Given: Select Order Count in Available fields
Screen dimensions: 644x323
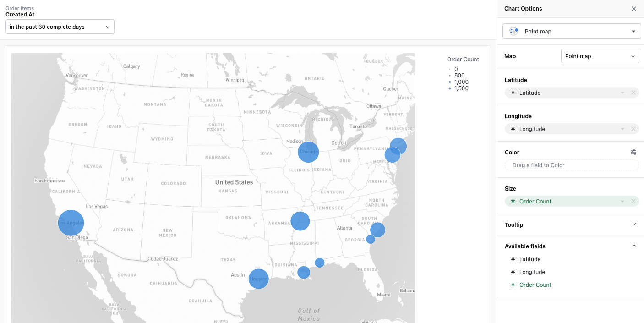Looking at the screenshot, I should tap(535, 285).
